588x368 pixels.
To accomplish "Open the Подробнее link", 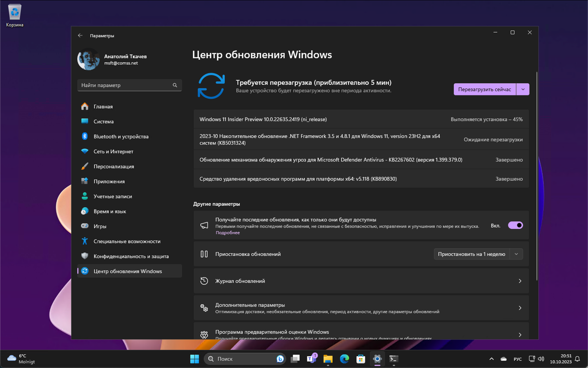I will tap(227, 233).
